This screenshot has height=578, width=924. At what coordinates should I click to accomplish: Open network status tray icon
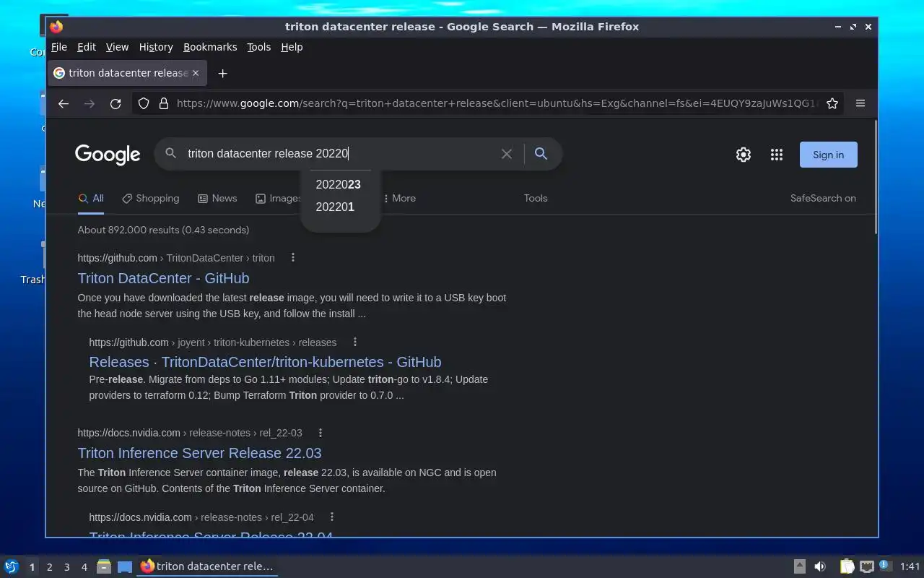pos(867,566)
